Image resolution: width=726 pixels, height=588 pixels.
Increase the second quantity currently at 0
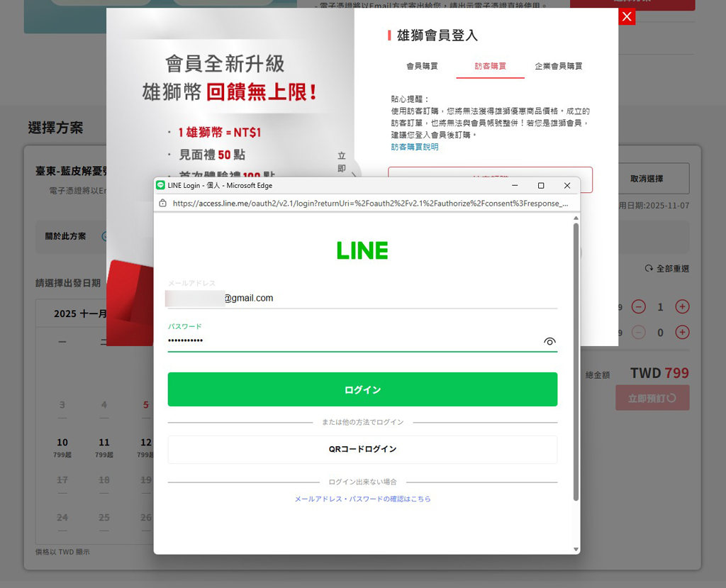(x=682, y=333)
